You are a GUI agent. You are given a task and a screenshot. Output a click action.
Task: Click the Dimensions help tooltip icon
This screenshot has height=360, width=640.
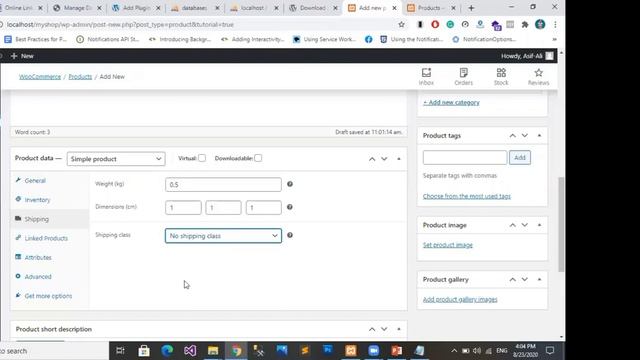pyautogui.click(x=290, y=207)
